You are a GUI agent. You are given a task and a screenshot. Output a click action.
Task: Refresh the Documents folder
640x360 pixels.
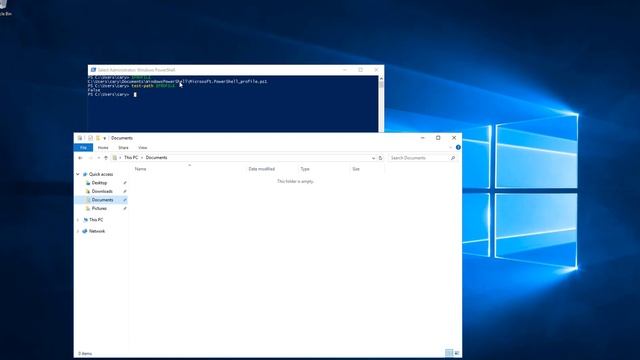(x=380, y=158)
